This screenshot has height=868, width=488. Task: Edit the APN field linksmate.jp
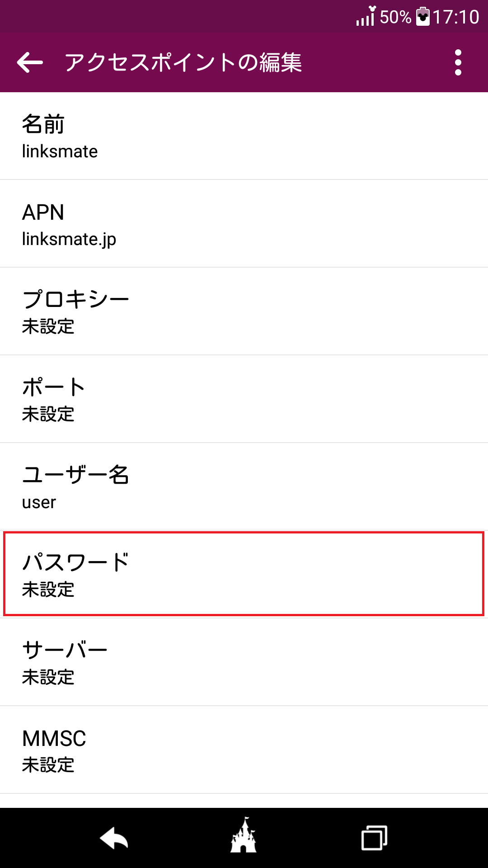(244, 224)
